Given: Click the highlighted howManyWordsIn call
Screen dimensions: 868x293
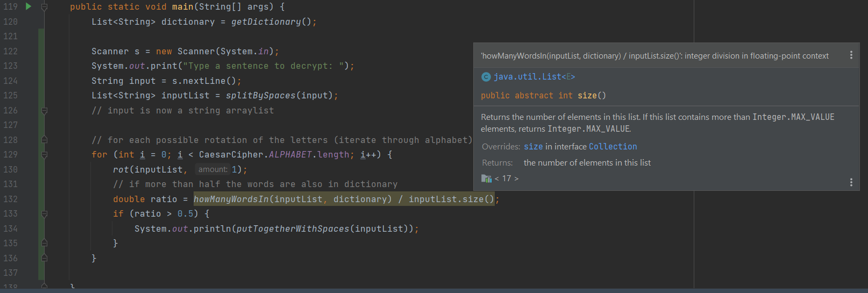Looking at the screenshot, I should tap(231, 199).
